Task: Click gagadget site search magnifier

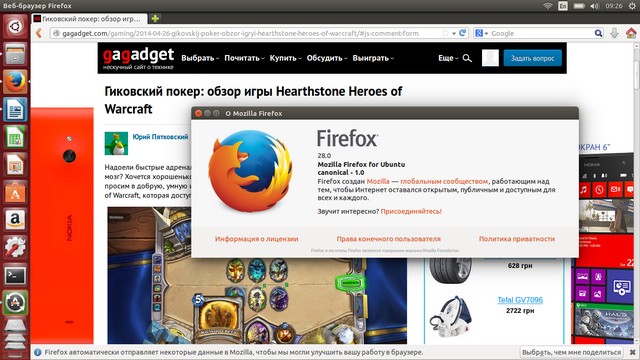Action: [x=467, y=58]
